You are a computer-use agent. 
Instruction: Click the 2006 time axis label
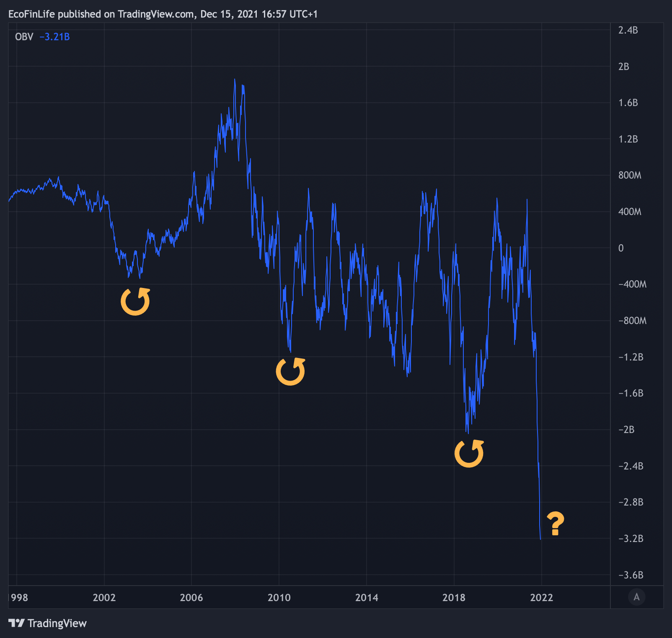pyautogui.click(x=191, y=598)
